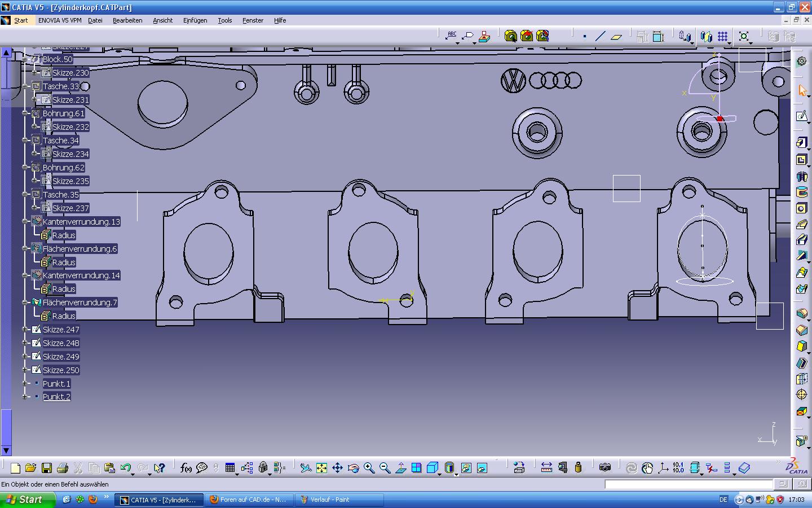Screen dimensions: 812x508
Task: Click the Plane creation icon
Action: 616,37
